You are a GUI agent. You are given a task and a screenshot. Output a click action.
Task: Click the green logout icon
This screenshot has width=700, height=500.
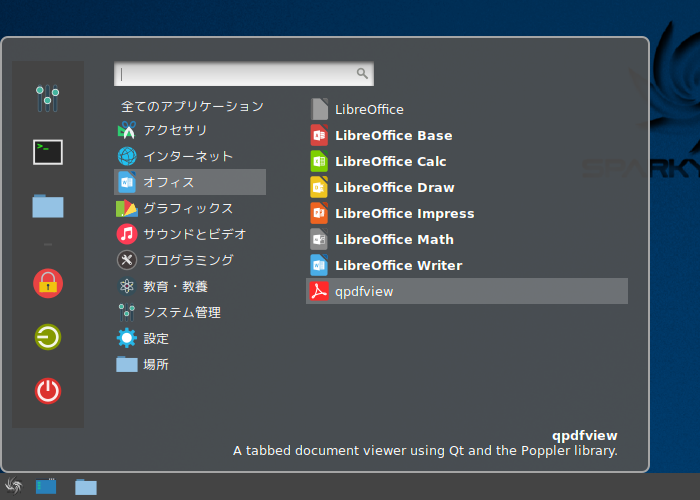click(x=48, y=337)
